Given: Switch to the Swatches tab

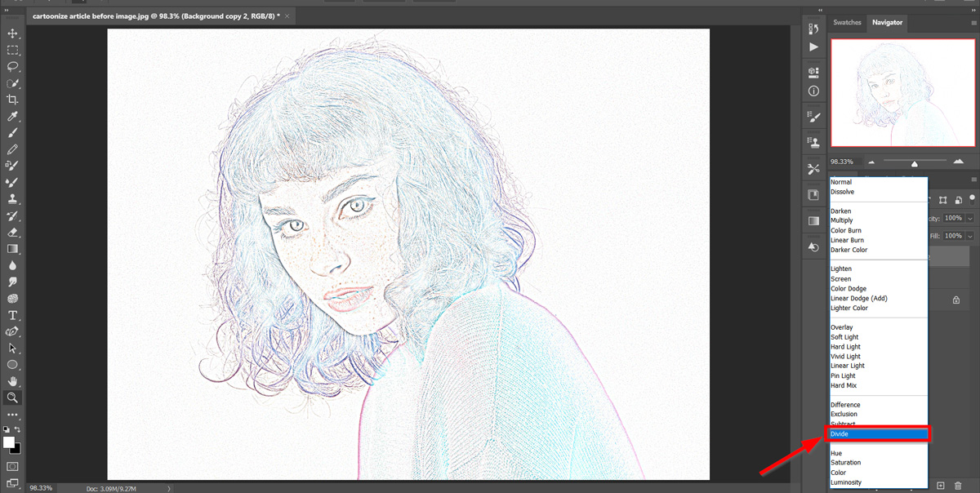Looking at the screenshot, I should [x=847, y=23].
